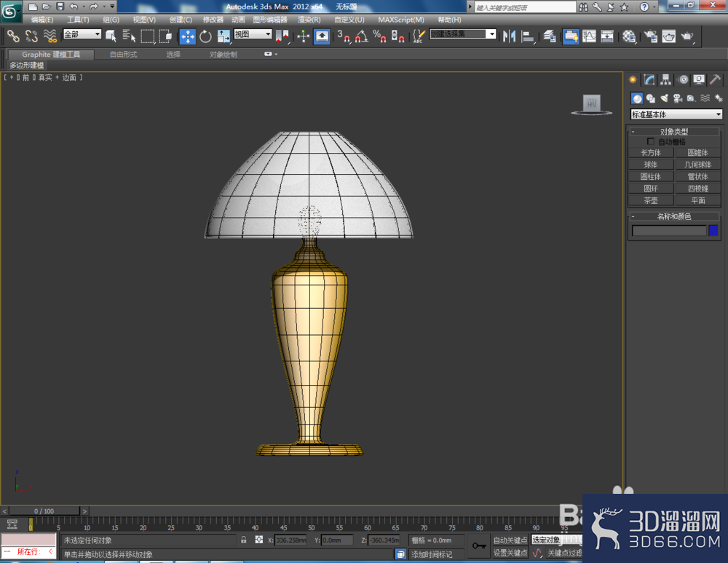Click the 茶壶 button
Image resolution: width=728 pixels, height=563 pixels.
pyautogui.click(x=651, y=201)
